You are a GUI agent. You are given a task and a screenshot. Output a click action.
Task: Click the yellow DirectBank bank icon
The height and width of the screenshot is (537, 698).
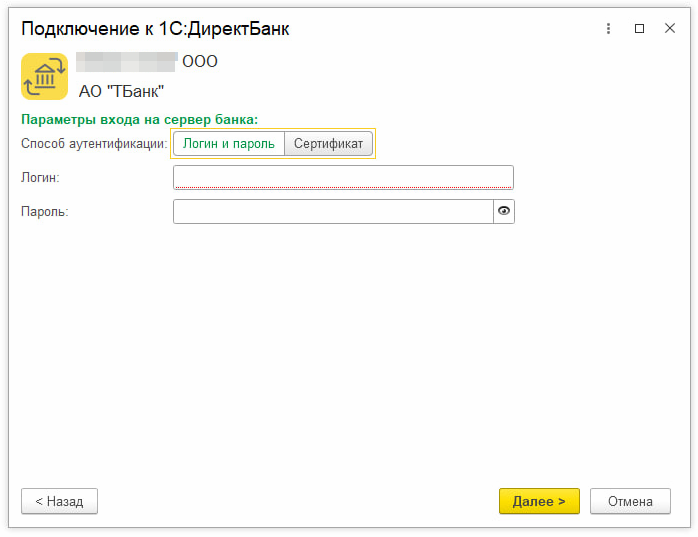click(45, 76)
